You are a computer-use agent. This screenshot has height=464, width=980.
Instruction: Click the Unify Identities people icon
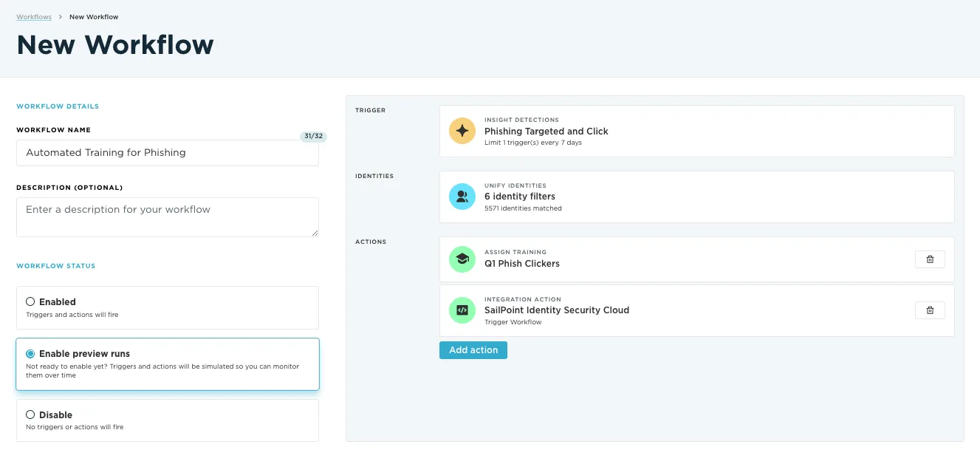tap(462, 196)
